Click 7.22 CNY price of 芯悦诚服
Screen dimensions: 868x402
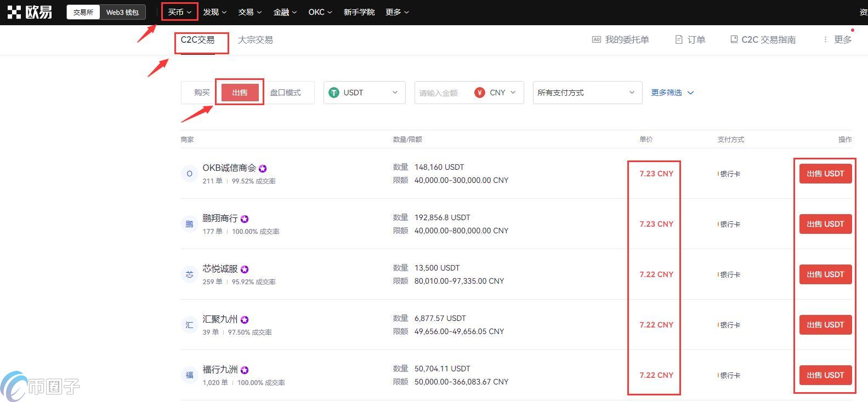656,274
